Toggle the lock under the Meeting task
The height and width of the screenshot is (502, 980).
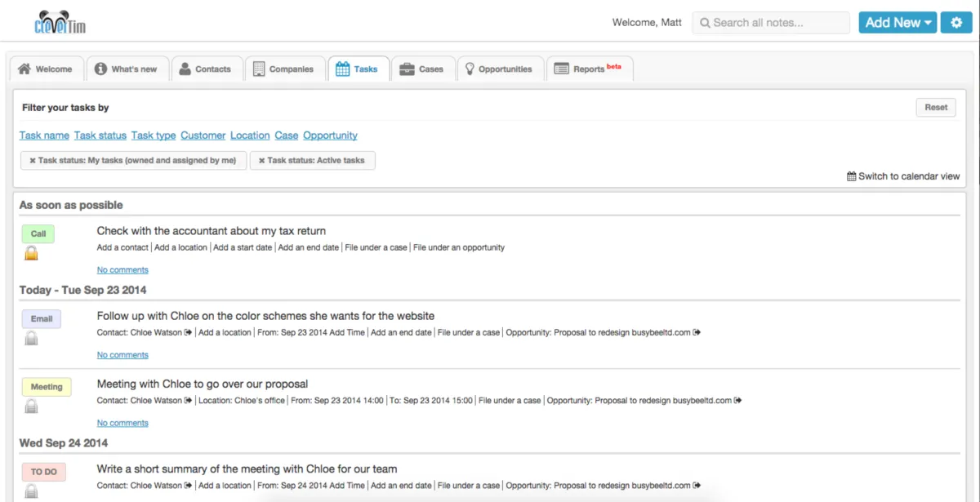(31, 406)
